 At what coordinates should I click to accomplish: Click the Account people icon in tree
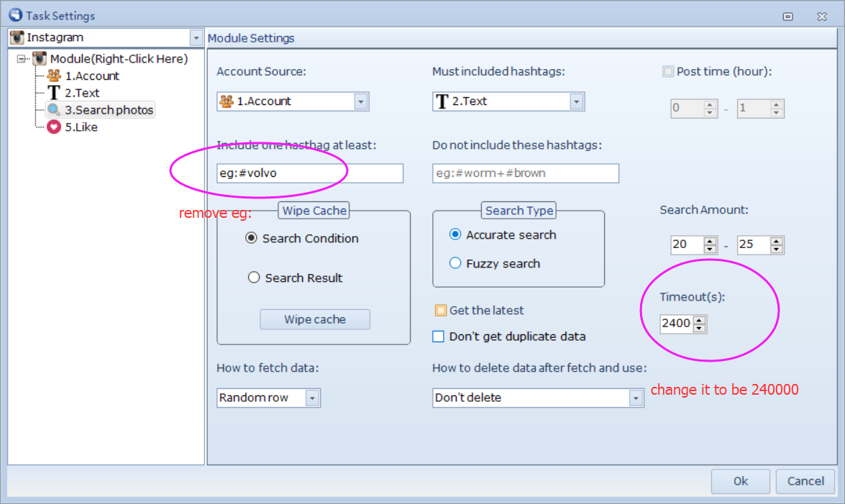click(x=54, y=75)
